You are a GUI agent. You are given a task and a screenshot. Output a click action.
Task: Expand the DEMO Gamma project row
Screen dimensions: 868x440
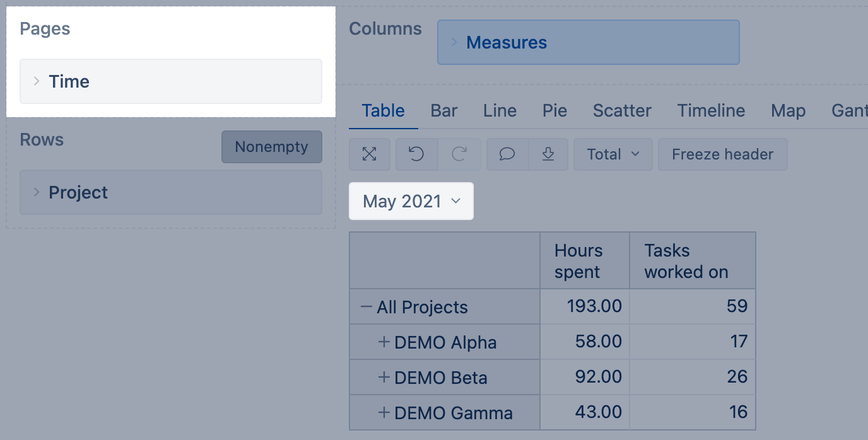[384, 413]
